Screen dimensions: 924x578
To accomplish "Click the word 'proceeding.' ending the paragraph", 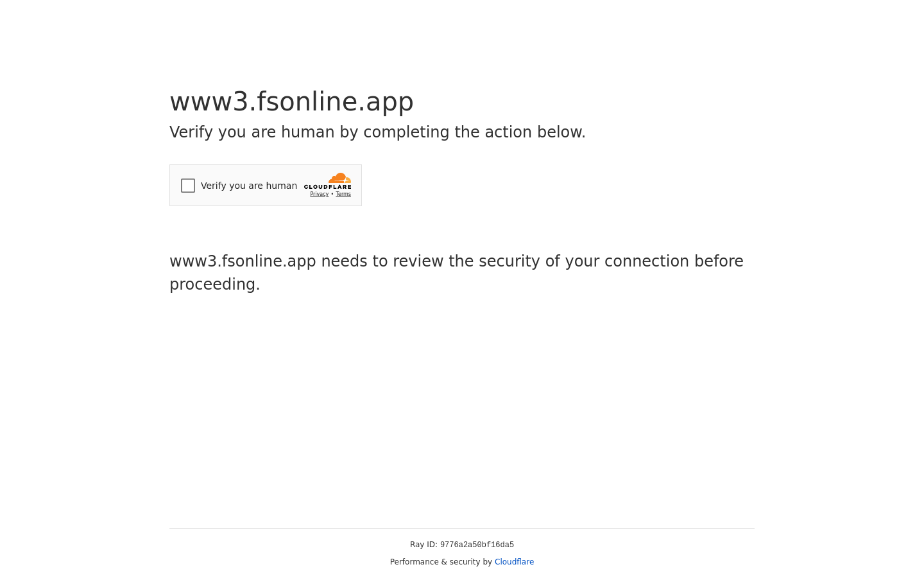I will [214, 285].
